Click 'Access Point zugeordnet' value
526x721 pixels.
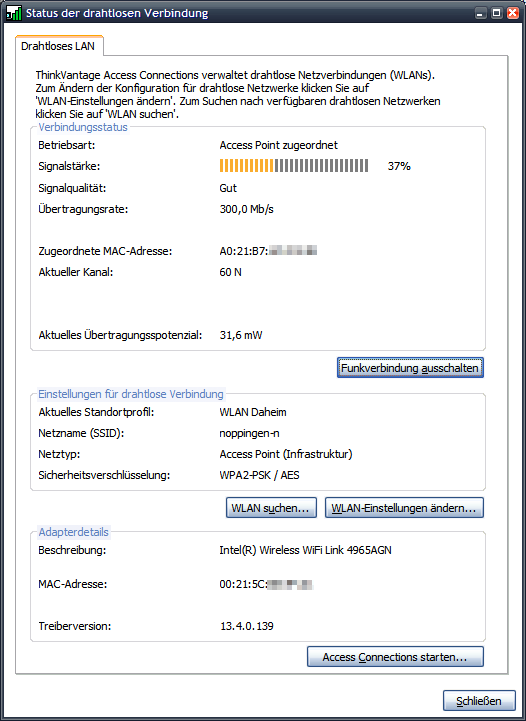279,145
